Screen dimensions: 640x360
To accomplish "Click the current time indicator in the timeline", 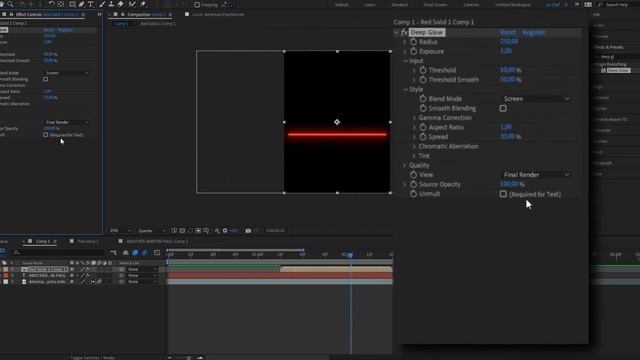I will coord(350,255).
